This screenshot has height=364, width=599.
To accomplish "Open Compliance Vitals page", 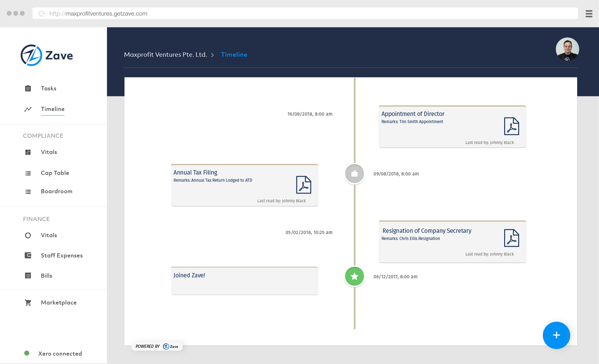I will [x=49, y=152].
